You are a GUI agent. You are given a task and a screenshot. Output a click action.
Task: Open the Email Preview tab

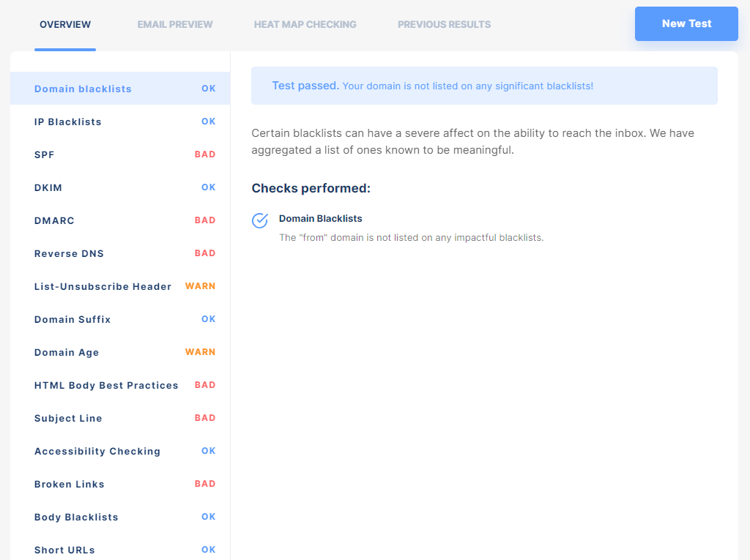pos(175,24)
